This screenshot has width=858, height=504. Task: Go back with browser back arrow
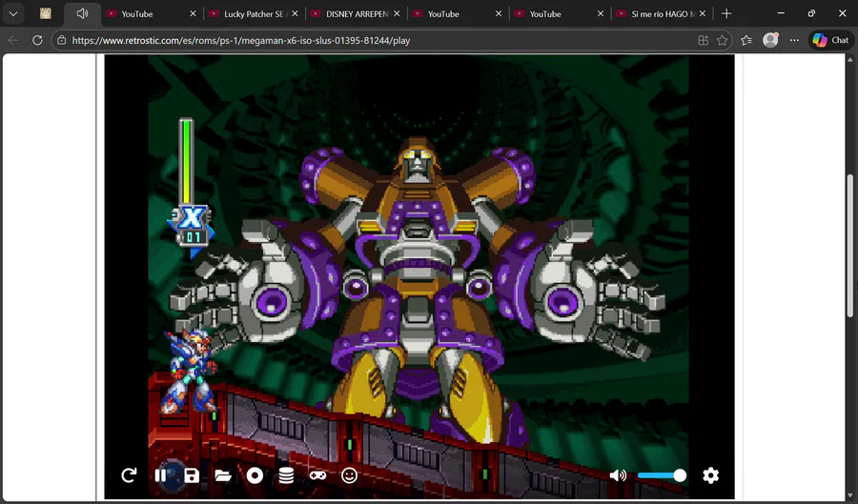tap(13, 40)
